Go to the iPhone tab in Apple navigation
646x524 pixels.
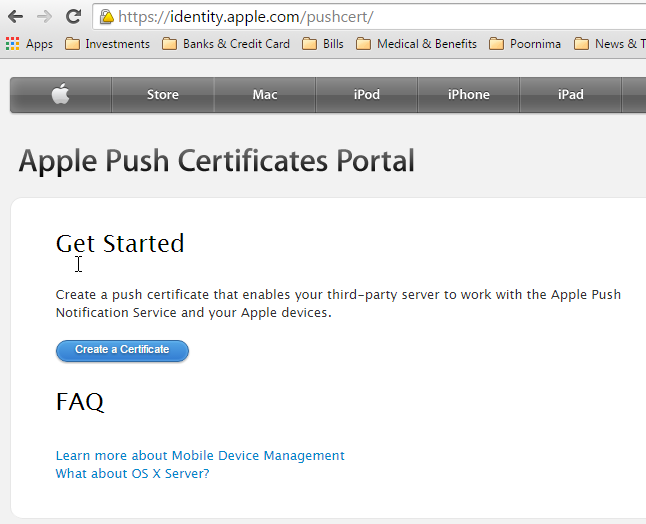click(x=469, y=94)
